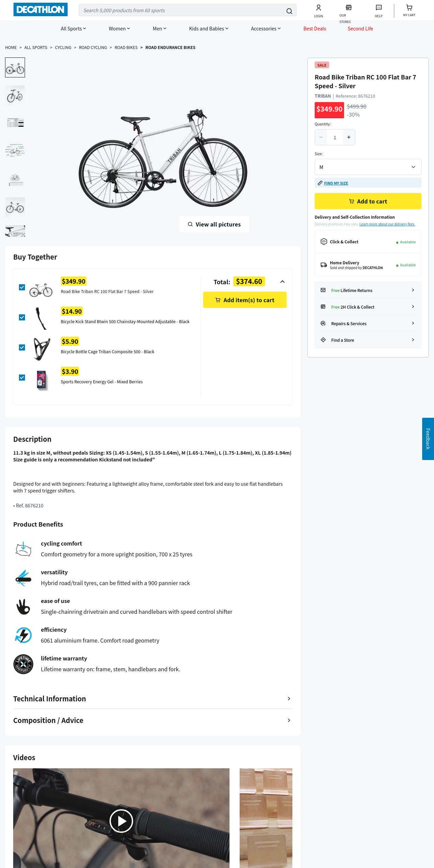Screen dimensions: 434x868
Task: Open ROAD CYCLING breadcrumb
Action: tap(93, 48)
